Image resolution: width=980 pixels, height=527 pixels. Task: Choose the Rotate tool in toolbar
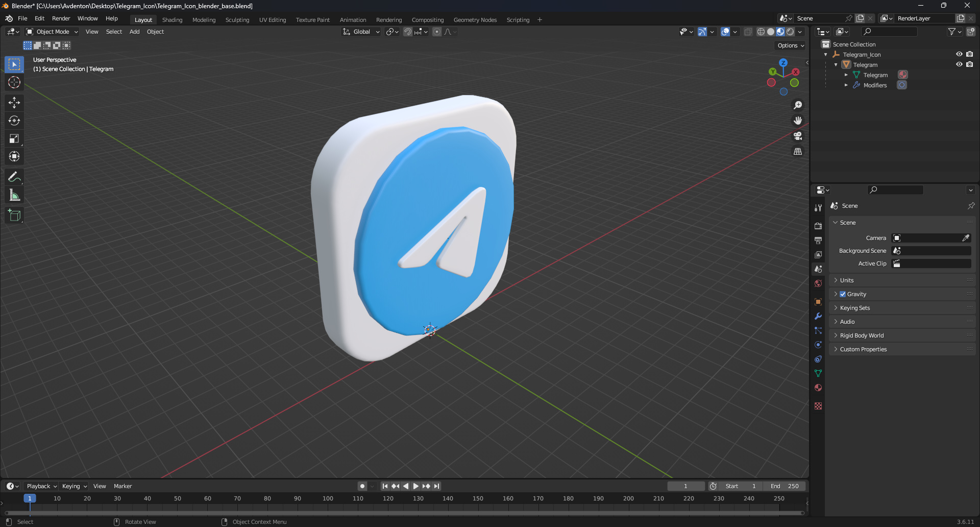pos(14,121)
